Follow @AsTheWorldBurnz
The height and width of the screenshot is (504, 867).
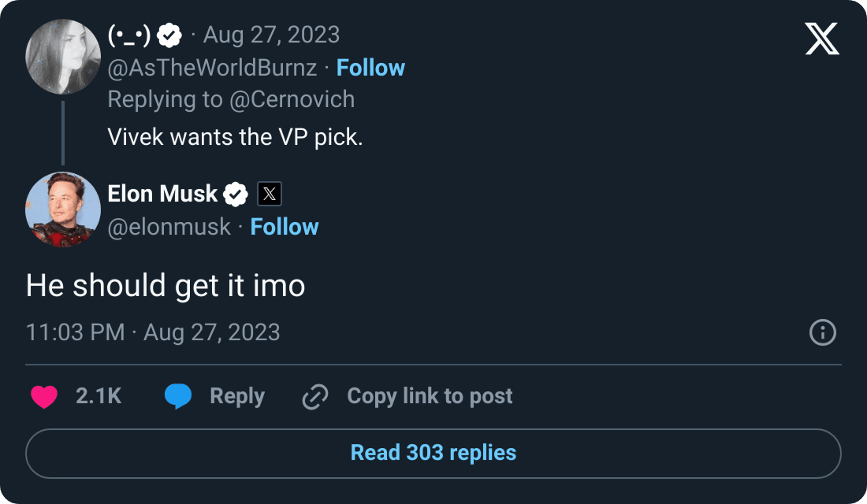coord(370,68)
